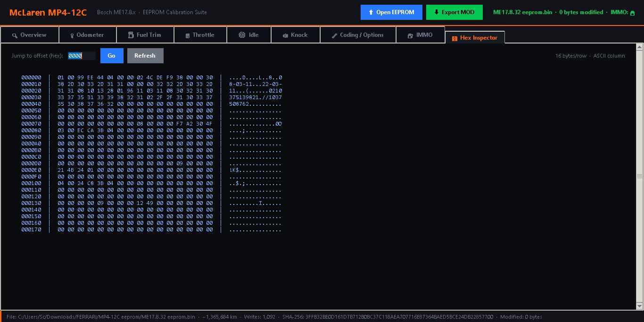Select offset label 0000E0
Image resolution: width=644 pixels, height=322 pixels.
[x=31, y=170]
